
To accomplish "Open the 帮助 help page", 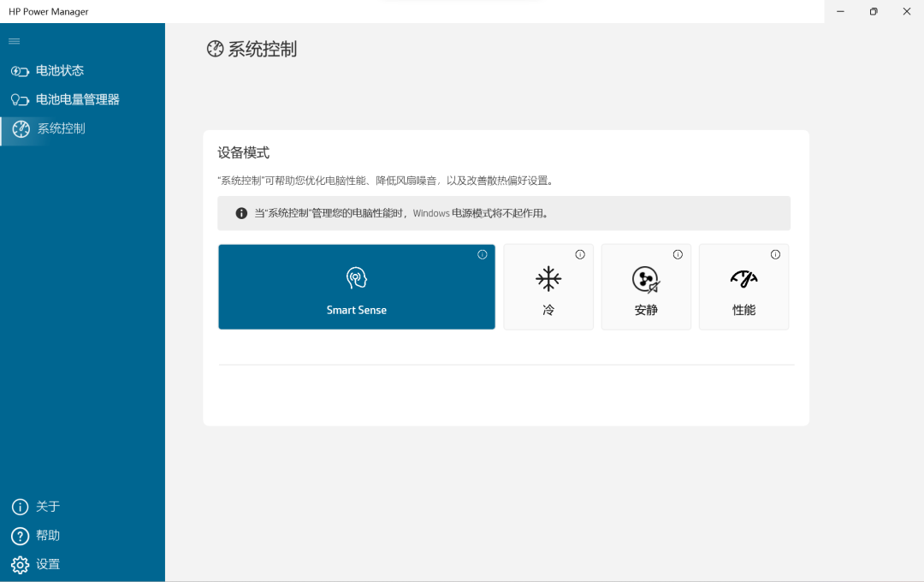I will (82, 536).
